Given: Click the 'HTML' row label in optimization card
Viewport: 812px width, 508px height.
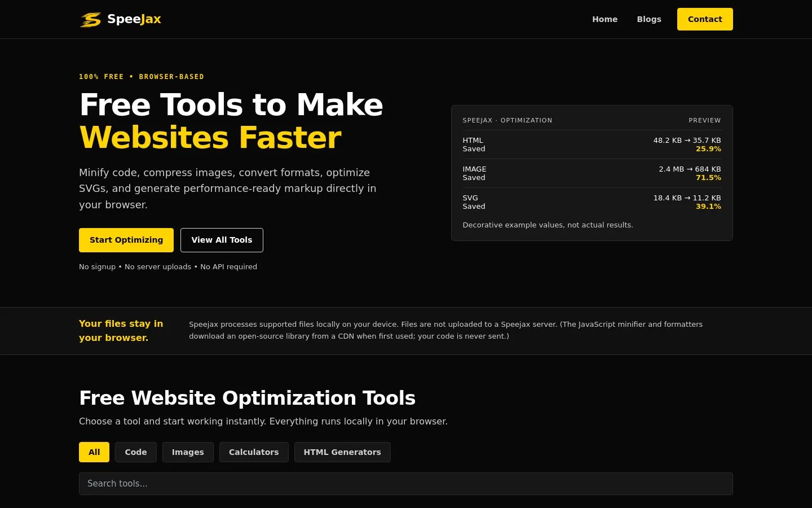Looking at the screenshot, I should point(473,141).
